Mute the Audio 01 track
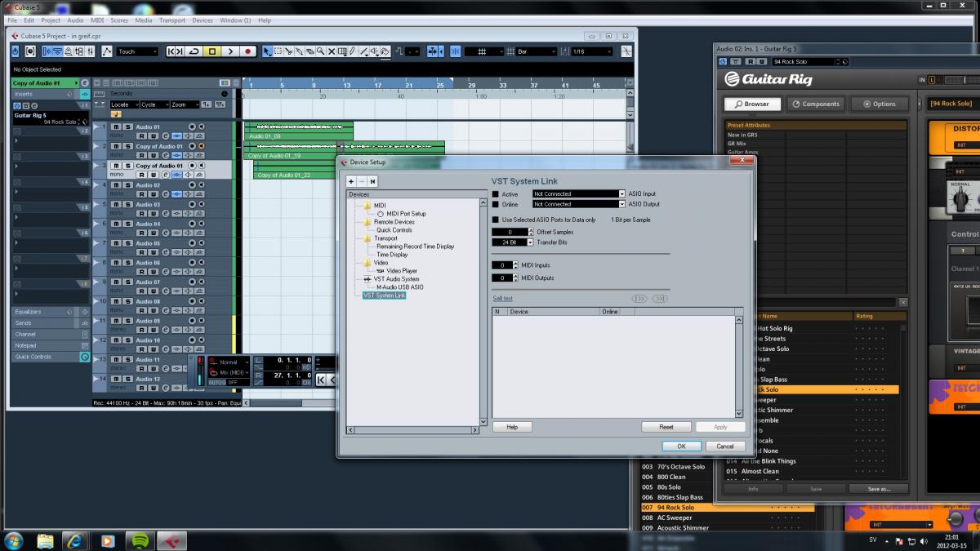Screen dimensions: 980x551 point(116,127)
